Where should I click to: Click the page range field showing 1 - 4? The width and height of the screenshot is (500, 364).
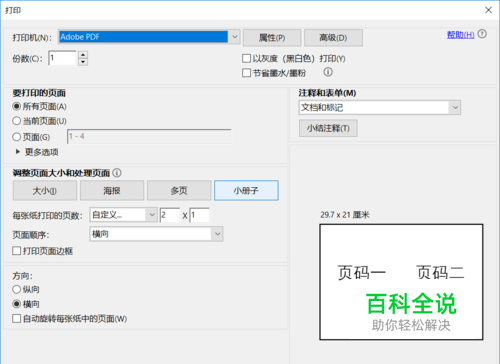(x=149, y=137)
